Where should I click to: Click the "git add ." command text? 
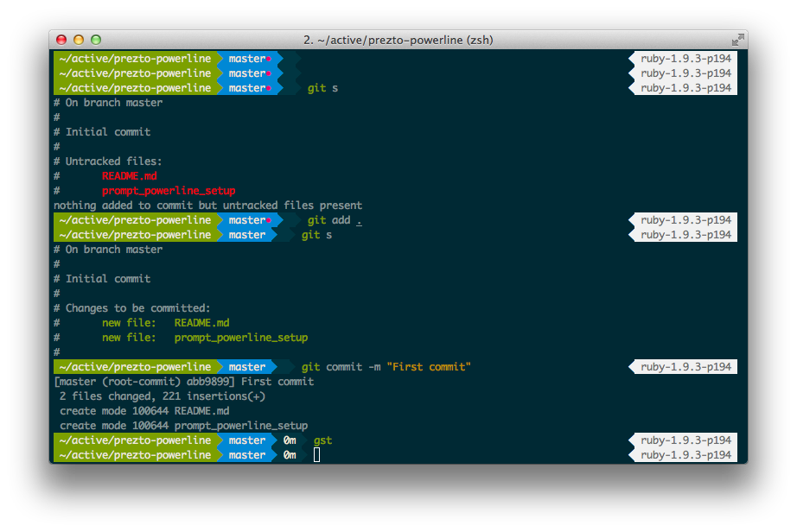pyautogui.click(x=334, y=220)
